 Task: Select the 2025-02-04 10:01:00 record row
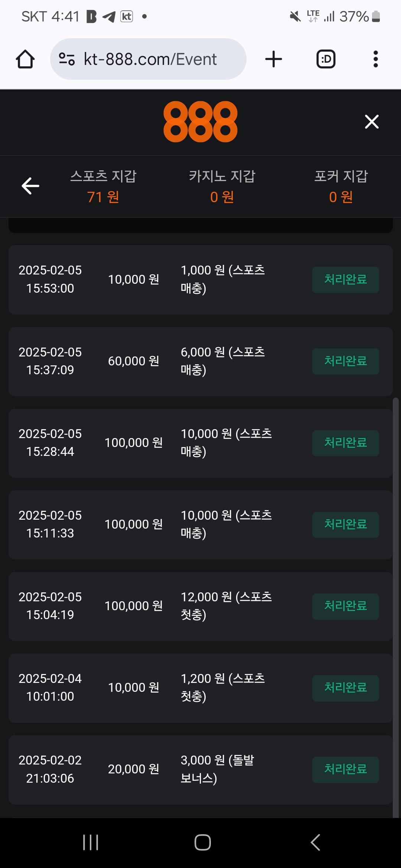coord(200,688)
